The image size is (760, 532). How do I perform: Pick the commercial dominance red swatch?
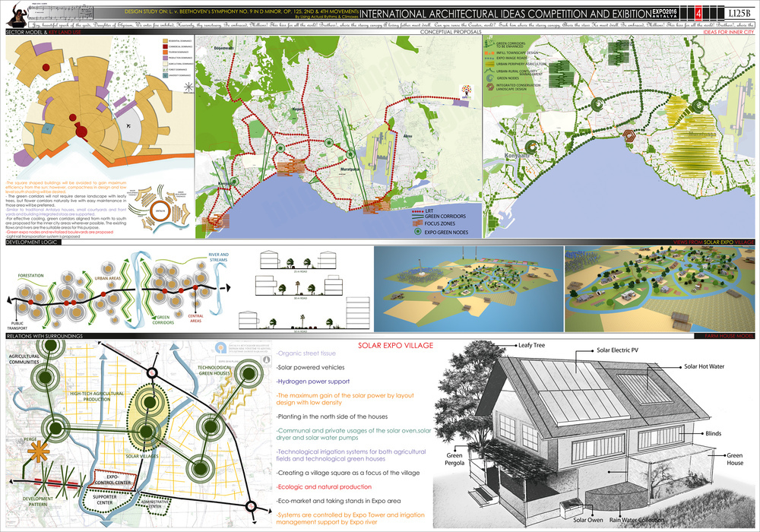coord(165,46)
